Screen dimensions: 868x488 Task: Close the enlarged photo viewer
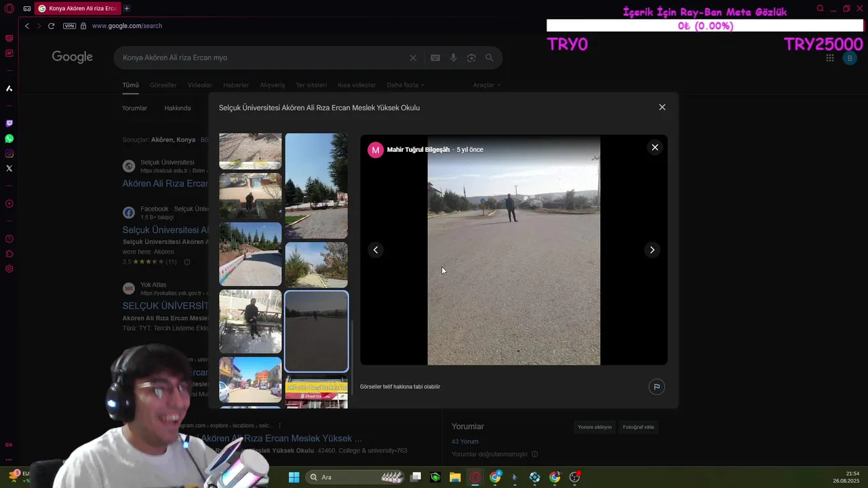(654, 147)
